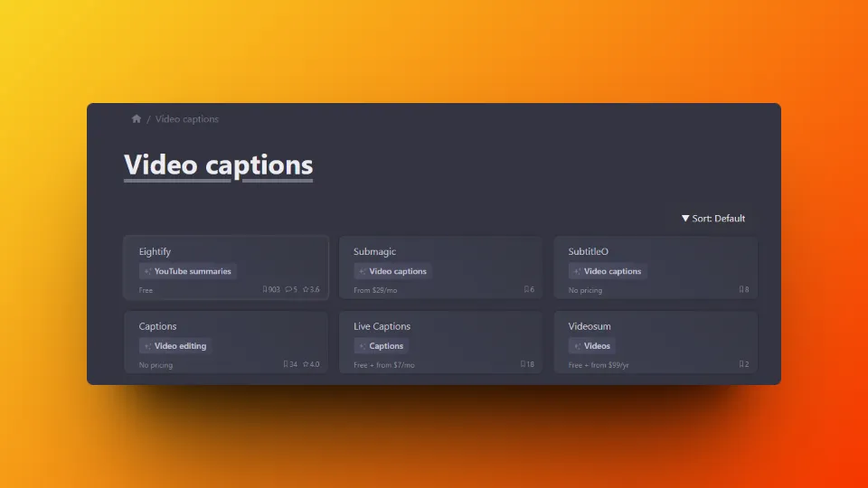
Task: Open the Submagic tool card
Action: click(440, 267)
